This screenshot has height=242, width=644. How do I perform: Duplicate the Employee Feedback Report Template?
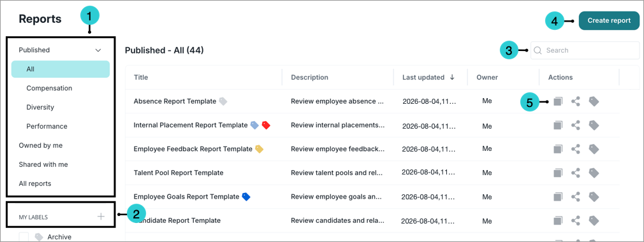tap(557, 149)
